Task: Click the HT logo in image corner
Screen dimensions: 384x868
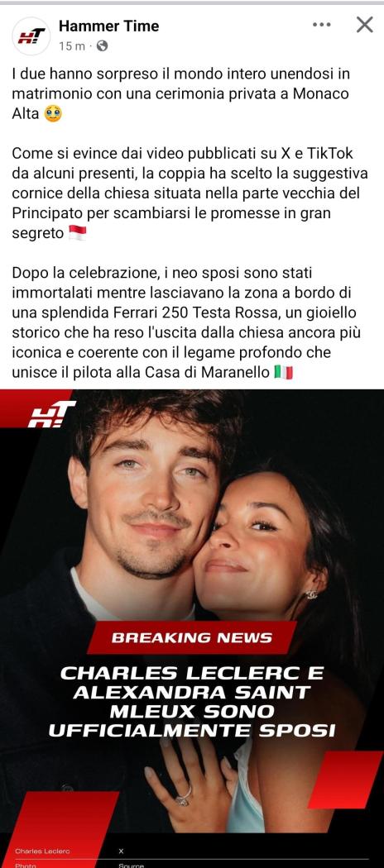Action: coord(51,414)
